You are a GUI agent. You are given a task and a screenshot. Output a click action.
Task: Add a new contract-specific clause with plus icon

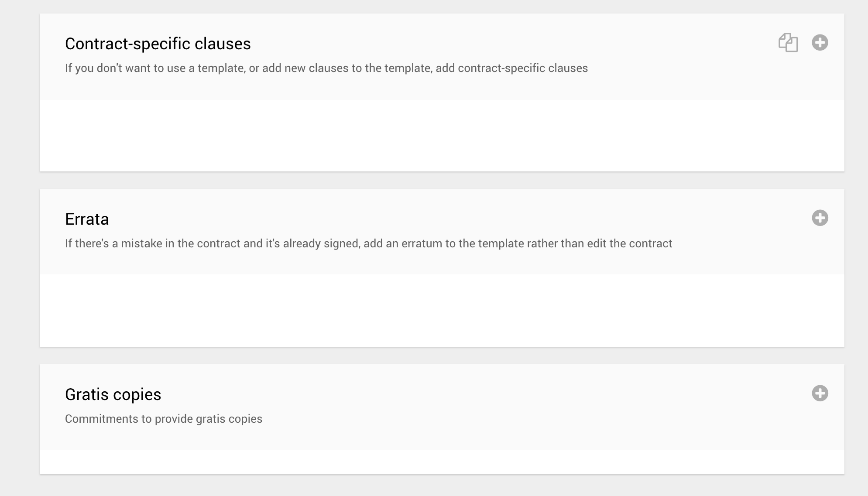pos(820,43)
